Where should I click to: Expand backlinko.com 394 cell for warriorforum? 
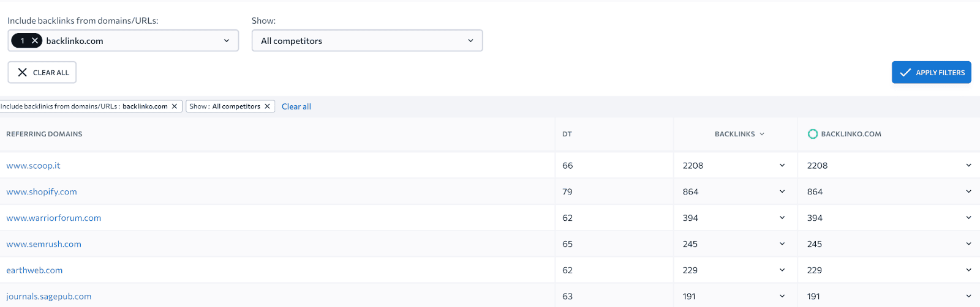click(968, 218)
